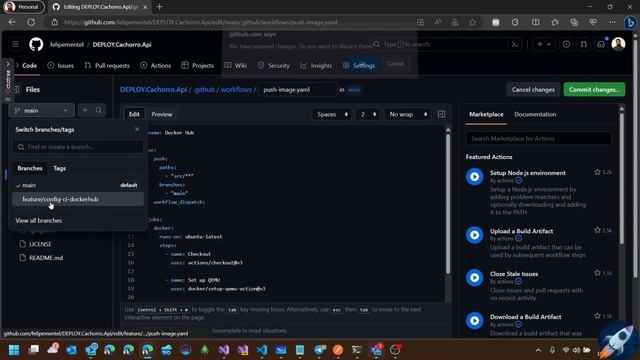Image resolution: width=640 pixels, height=360 pixels.
Task: Open the Pull requests repository tab
Action: [x=107, y=65]
